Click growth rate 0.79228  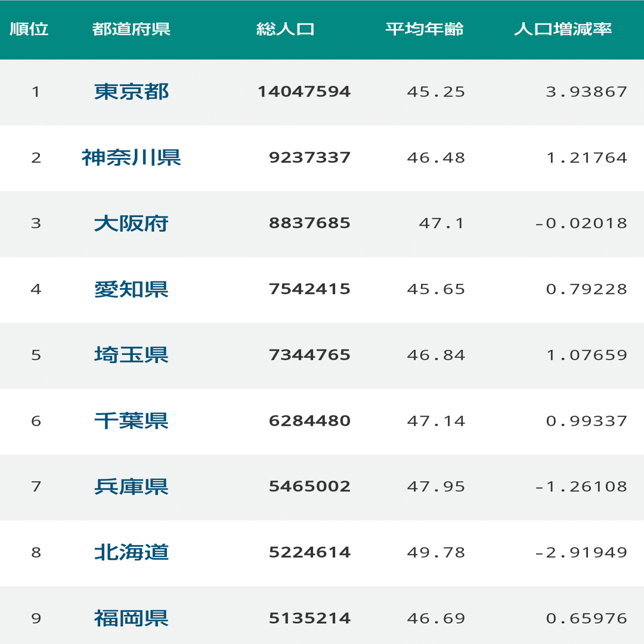(587, 289)
